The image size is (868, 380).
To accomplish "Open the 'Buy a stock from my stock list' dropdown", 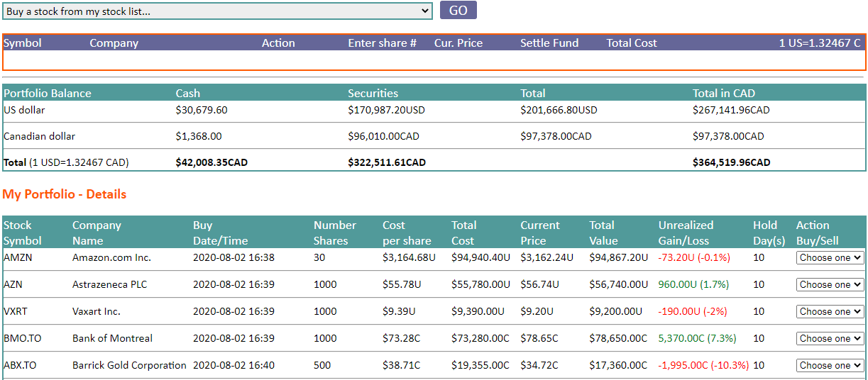I will pos(217,11).
